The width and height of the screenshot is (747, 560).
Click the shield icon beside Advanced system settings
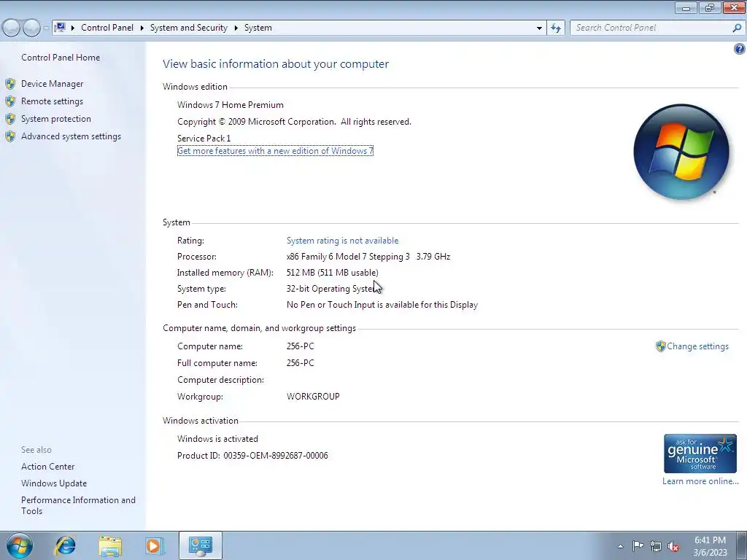tap(10, 136)
